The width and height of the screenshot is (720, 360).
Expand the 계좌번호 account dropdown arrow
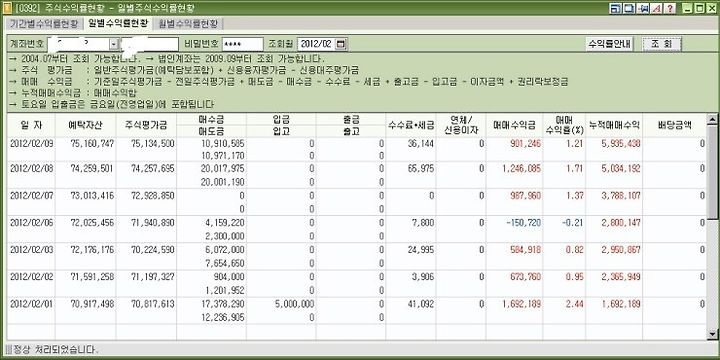pos(113,44)
